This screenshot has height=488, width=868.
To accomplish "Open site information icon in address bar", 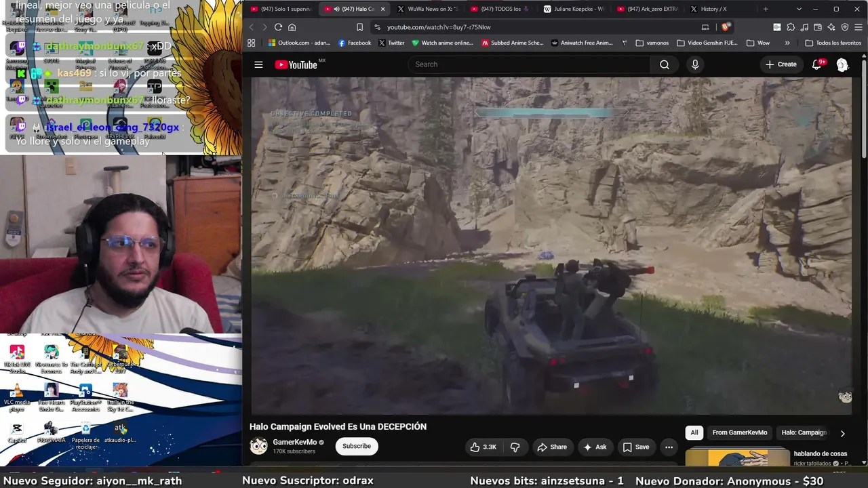I will tap(377, 27).
